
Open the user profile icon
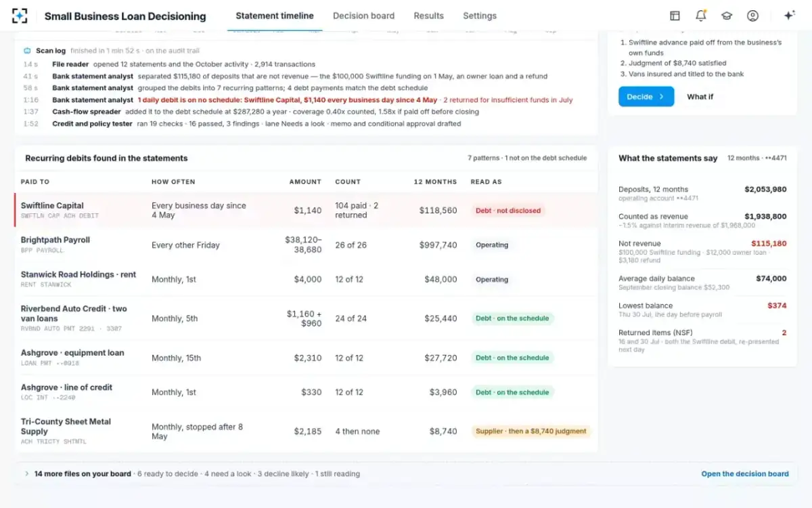752,16
